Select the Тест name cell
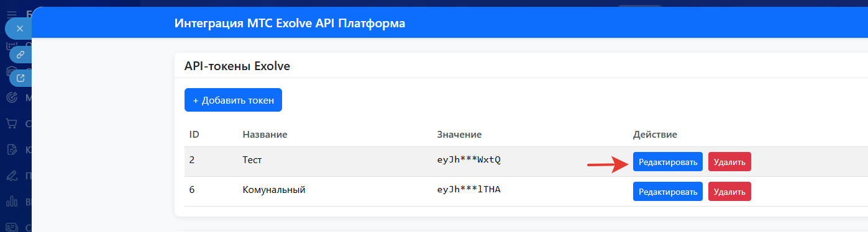This screenshot has width=868, height=232. (x=252, y=160)
